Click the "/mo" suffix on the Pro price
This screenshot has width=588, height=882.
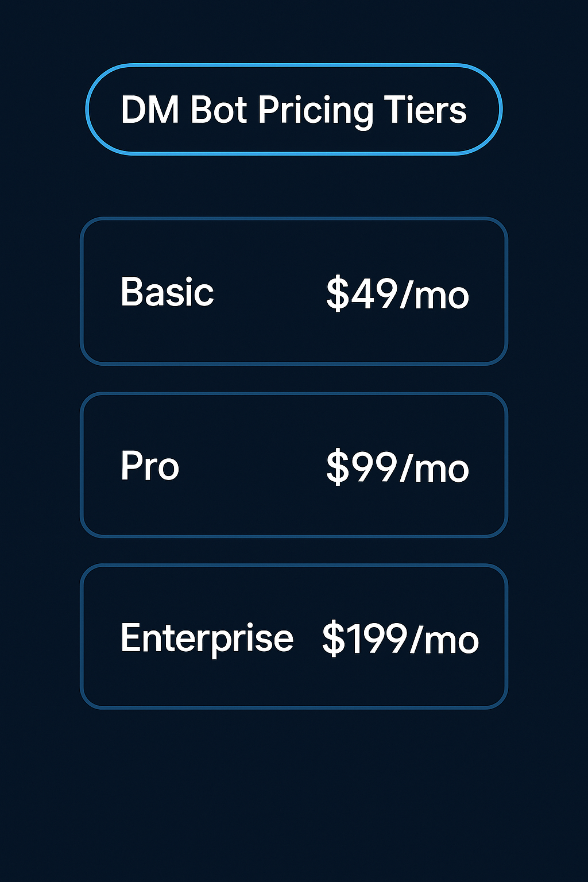(x=435, y=469)
